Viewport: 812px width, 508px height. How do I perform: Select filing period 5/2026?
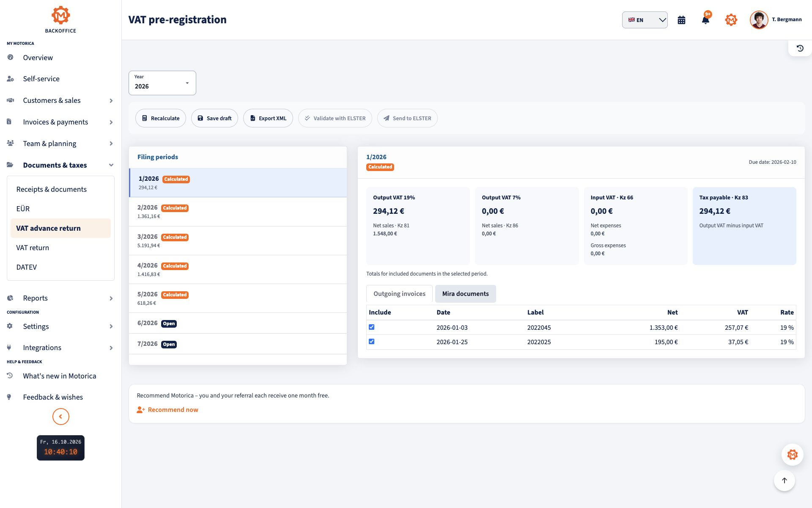238,298
